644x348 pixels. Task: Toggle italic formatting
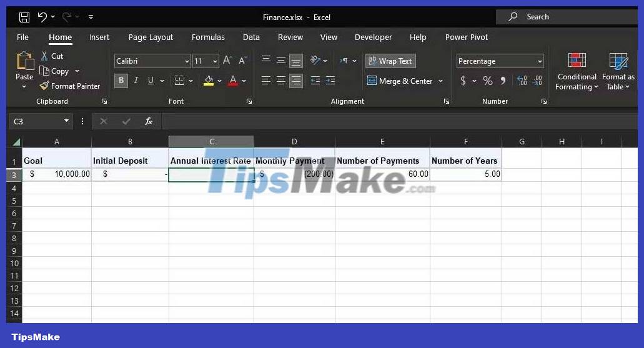tap(136, 81)
